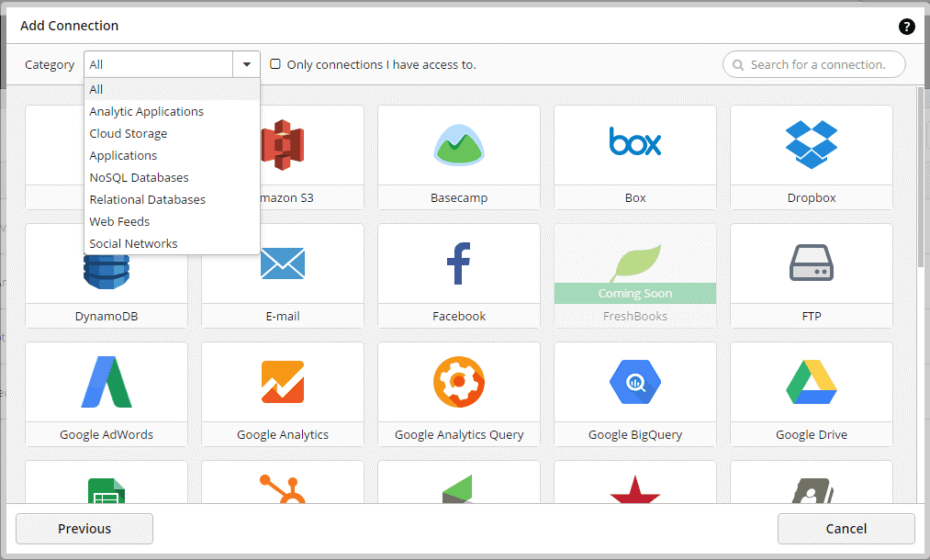Screen dimensions: 930x560
Task: Select the Dropbox logo icon
Action: tap(812, 145)
